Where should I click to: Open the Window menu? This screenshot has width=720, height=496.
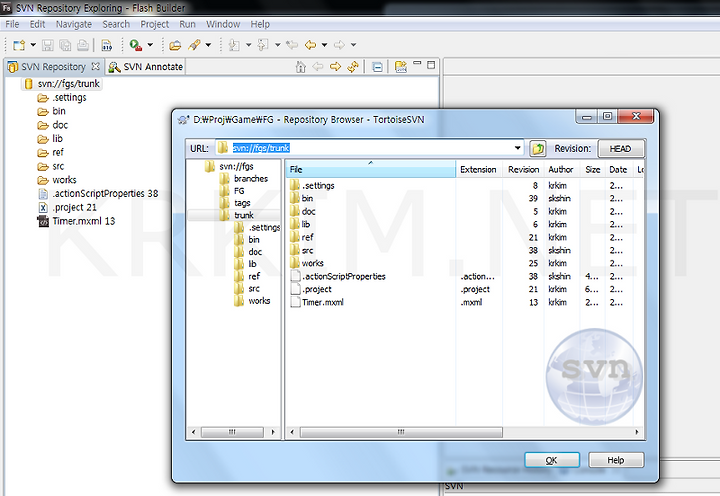pyautogui.click(x=223, y=24)
